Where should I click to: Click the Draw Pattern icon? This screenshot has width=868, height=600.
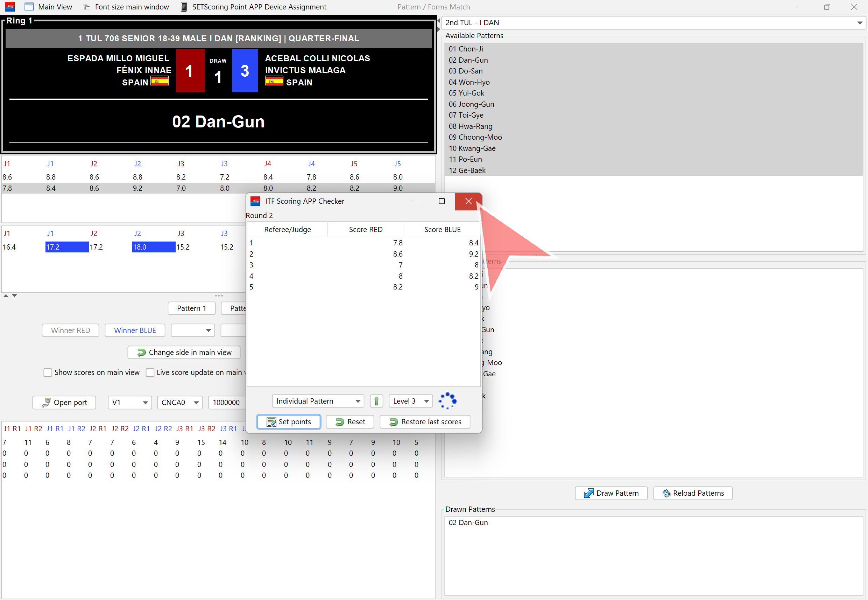589,493
